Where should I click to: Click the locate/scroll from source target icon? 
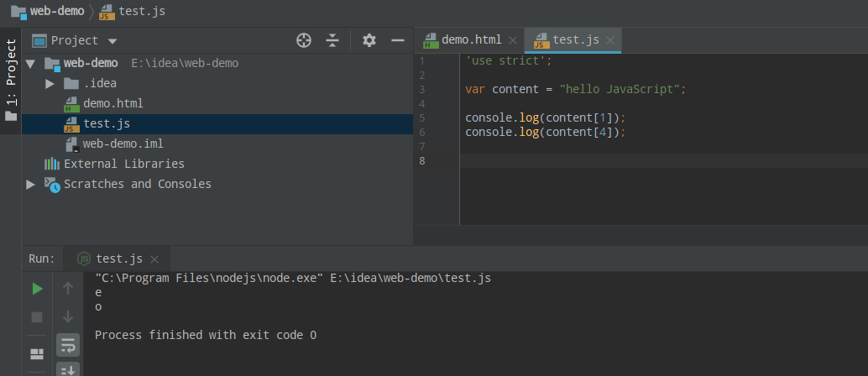pos(303,40)
